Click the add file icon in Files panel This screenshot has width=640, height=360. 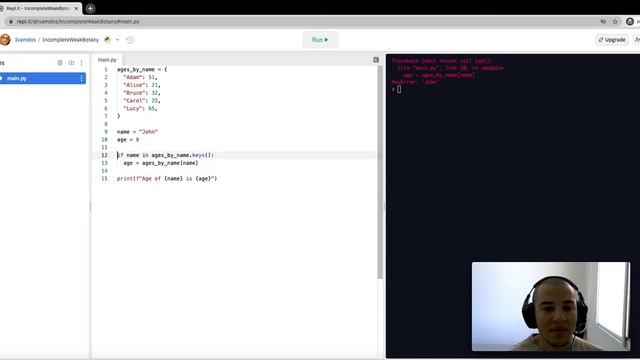[x=60, y=63]
